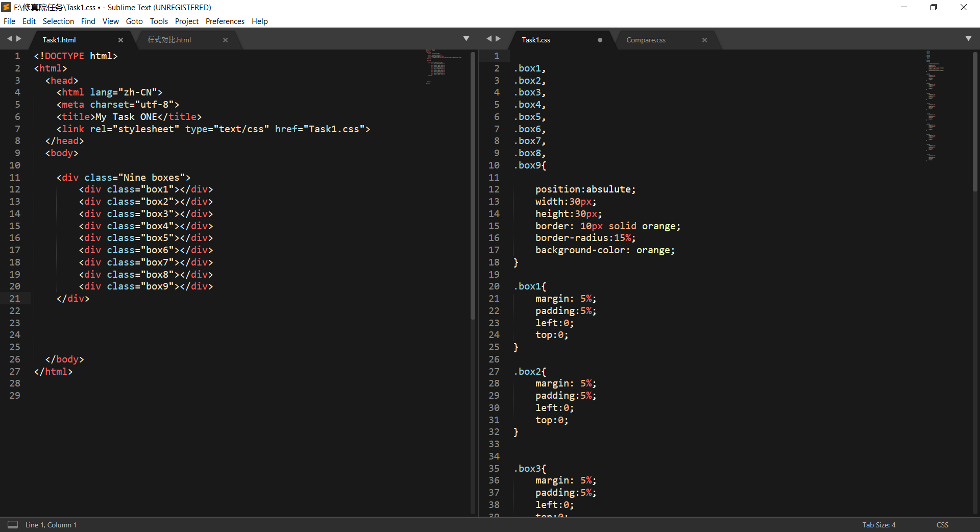Open the Project menu
The image size is (980, 532).
click(x=187, y=21)
